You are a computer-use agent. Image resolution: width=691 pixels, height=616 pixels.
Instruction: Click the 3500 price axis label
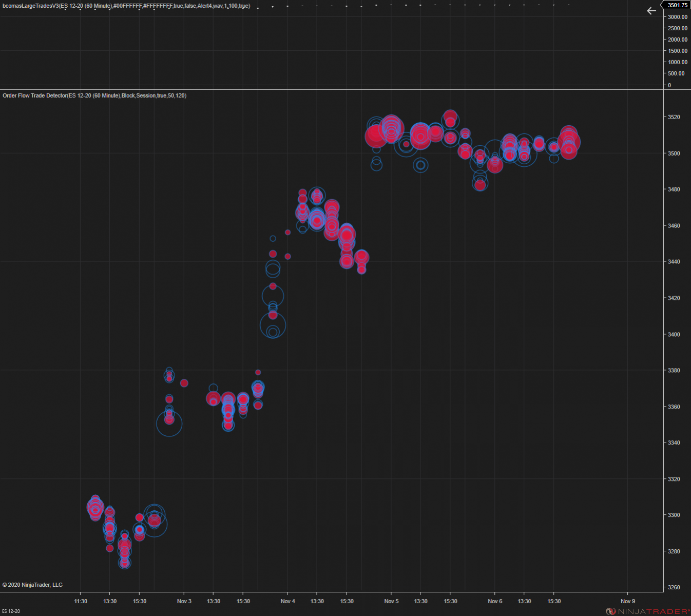674,153
